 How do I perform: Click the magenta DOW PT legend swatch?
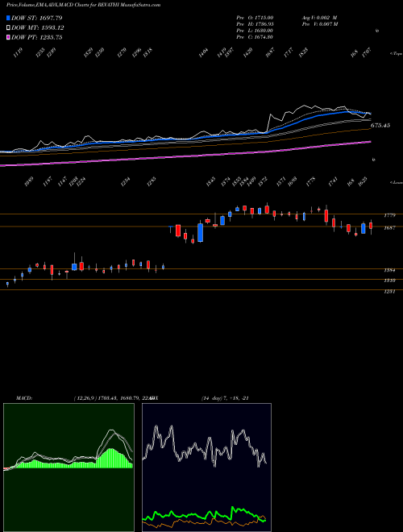click(8, 38)
